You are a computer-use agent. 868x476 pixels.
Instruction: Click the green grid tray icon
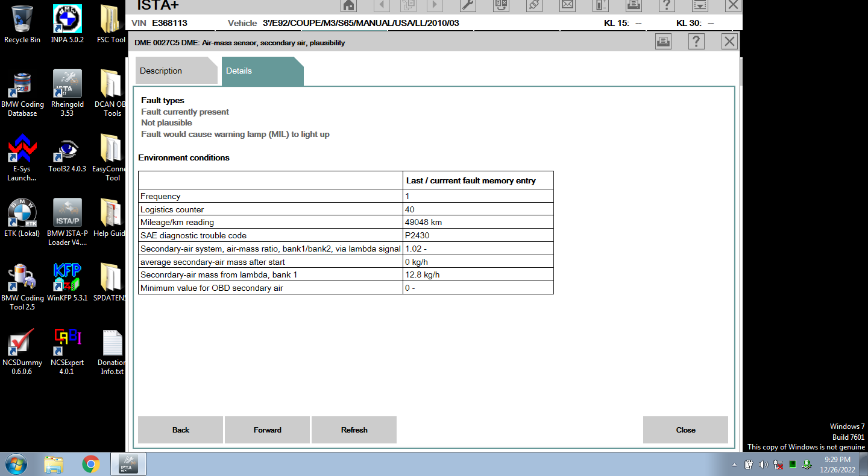pyautogui.click(x=793, y=465)
